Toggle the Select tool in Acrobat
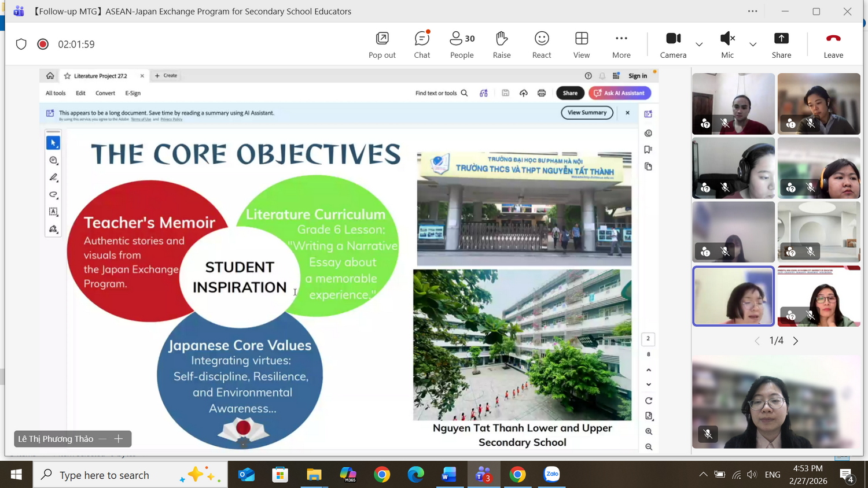The image size is (868, 488). point(53,142)
